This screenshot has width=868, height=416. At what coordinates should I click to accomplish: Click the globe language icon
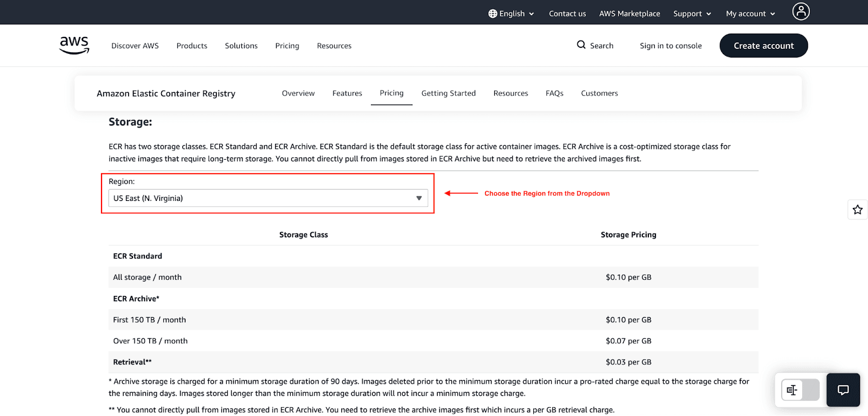pos(493,14)
